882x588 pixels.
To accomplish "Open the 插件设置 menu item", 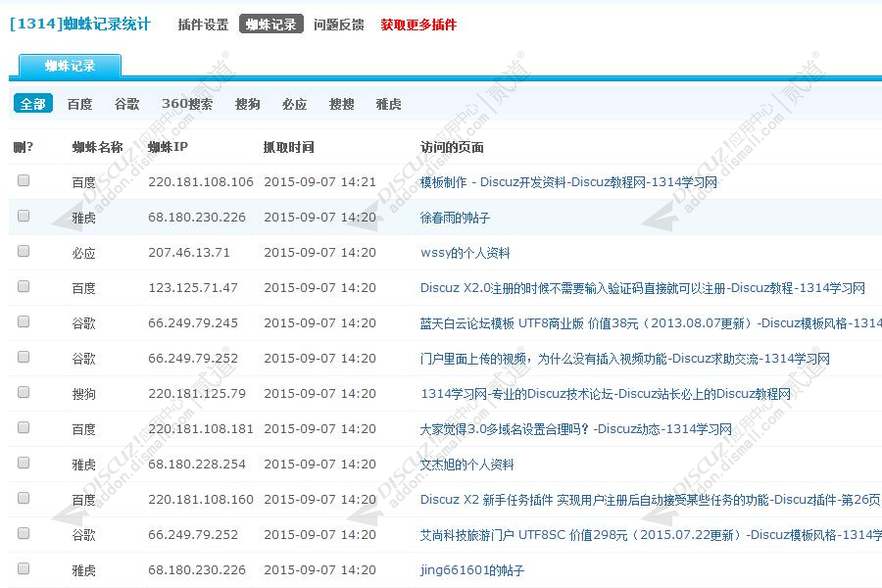I will pos(203,24).
